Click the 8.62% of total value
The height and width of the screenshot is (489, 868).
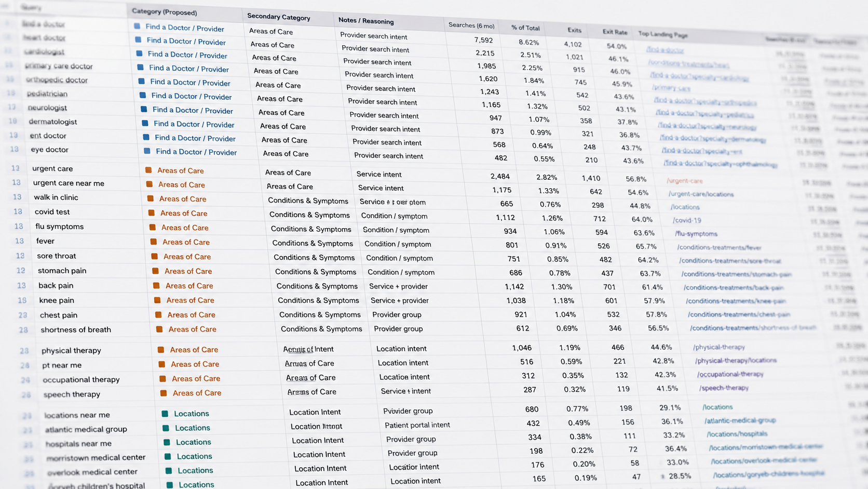[x=528, y=42]
